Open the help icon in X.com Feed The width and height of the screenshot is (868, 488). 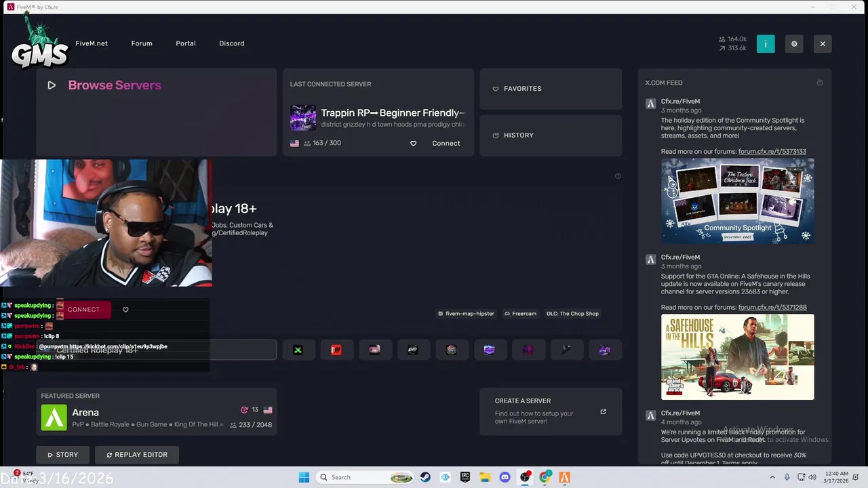point(820,83)
